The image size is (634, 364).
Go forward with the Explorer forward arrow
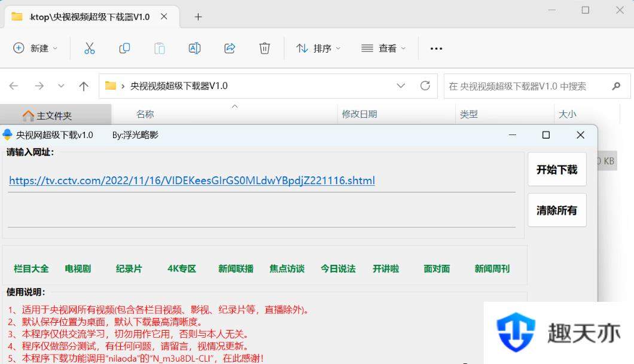tap(39, 85)
